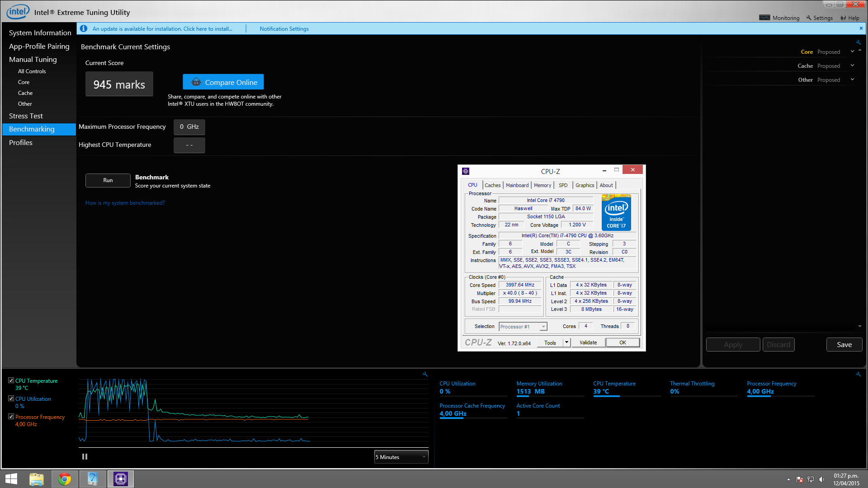868x488 pixels.
Task: Click Tools button in CPU-Z
Action: pyautogui.click(x=550, y=343)
